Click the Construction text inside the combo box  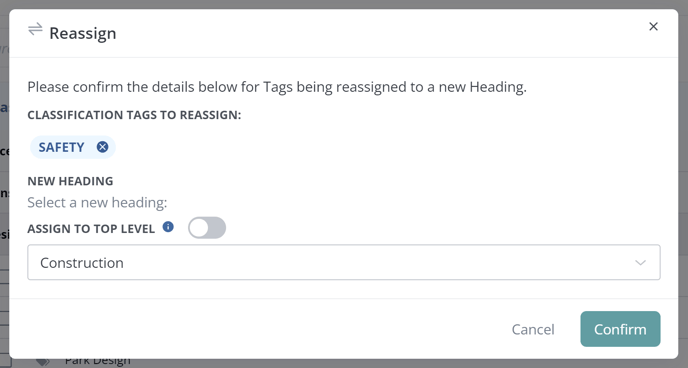pyautogui.click(x=82, y=263)
